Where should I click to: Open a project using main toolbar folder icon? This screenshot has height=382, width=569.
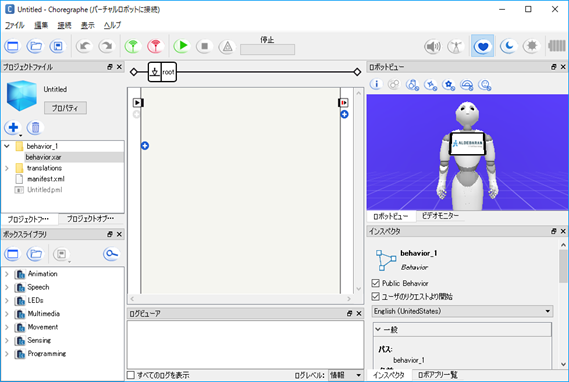pyautogui.click(x=35, y=46)
